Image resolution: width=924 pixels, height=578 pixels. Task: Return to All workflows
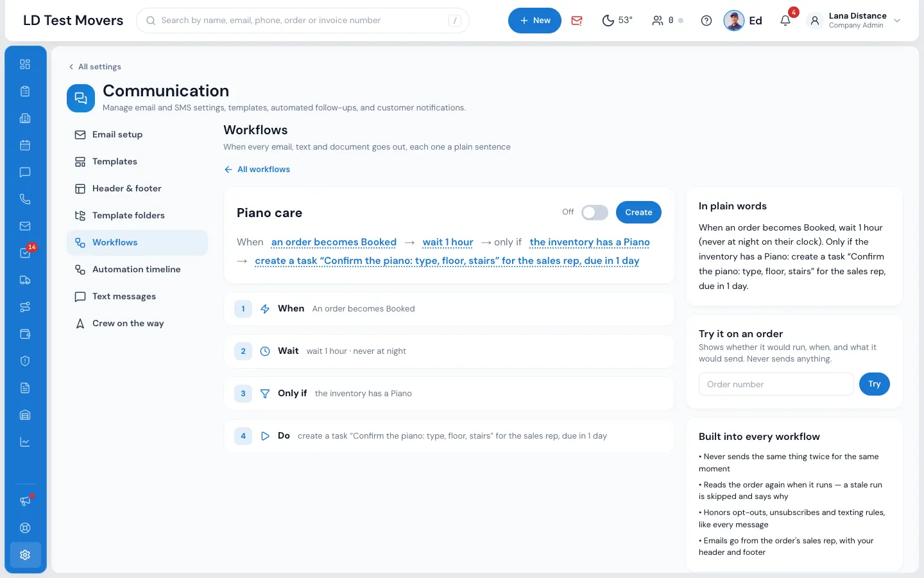tap(257, 170)
